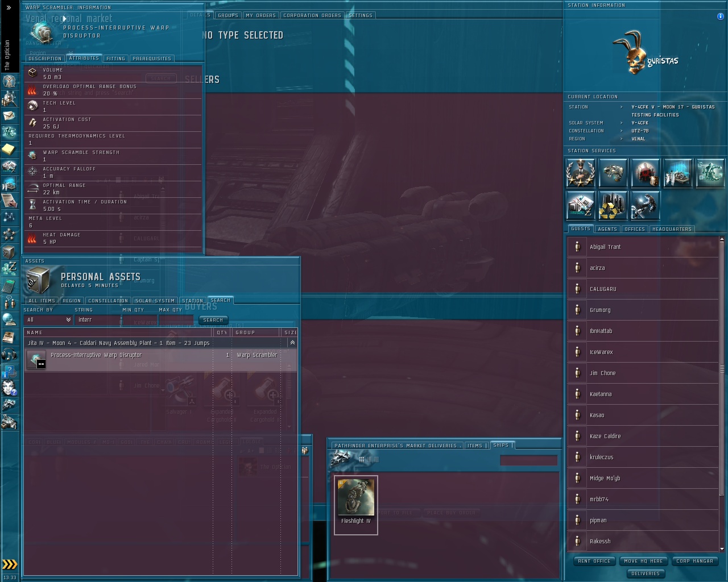Open the Fitting tab in info window

coord(115,59)
